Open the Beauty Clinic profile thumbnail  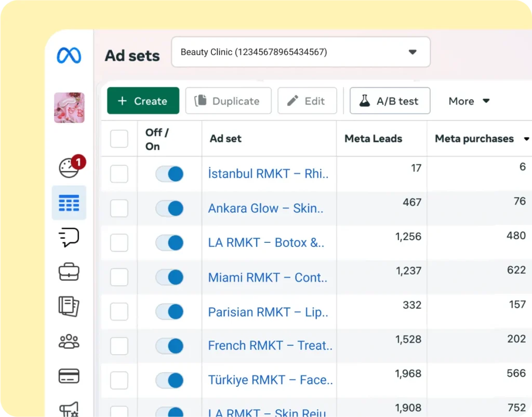tap(69, 108)
